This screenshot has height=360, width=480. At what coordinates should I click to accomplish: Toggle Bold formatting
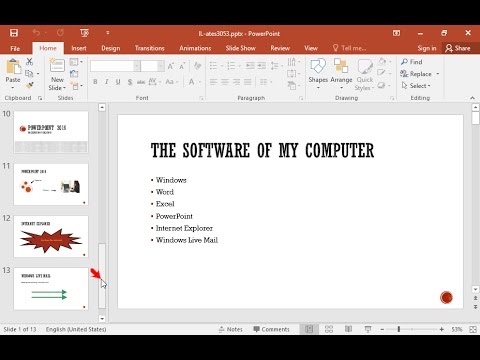pyautogui.click(x=95, y=82)
